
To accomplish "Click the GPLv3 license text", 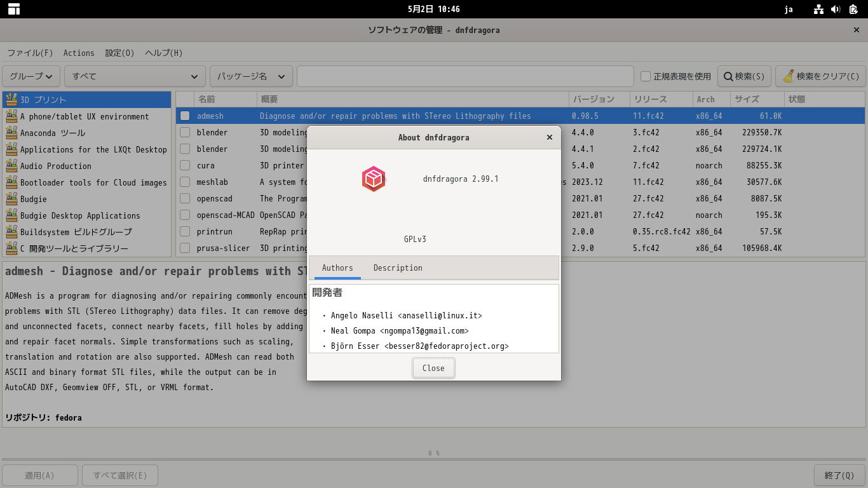I will coord(415,240).
